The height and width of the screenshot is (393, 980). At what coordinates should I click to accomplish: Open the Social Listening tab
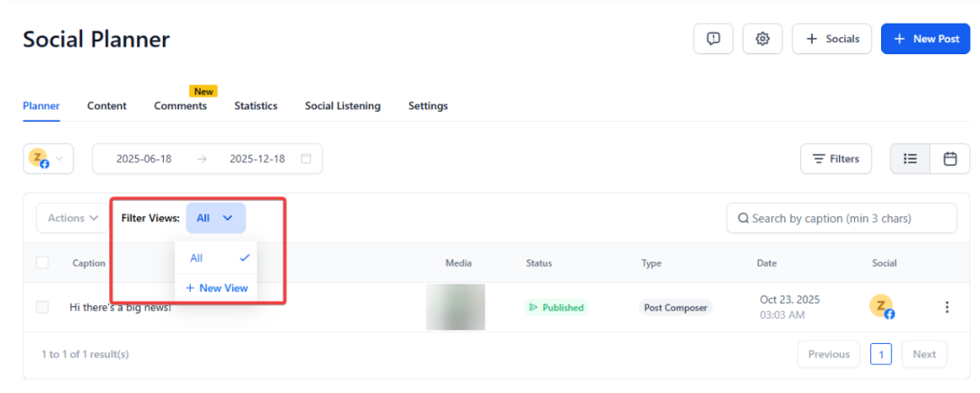coord(342,106)
